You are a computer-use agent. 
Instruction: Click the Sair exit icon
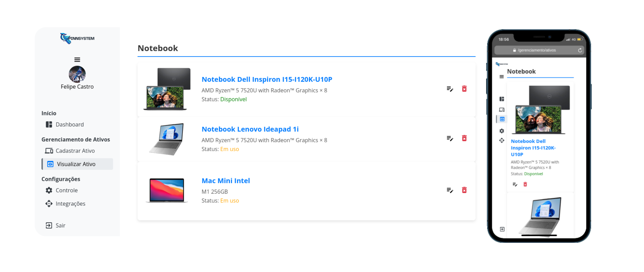point(49,225)
